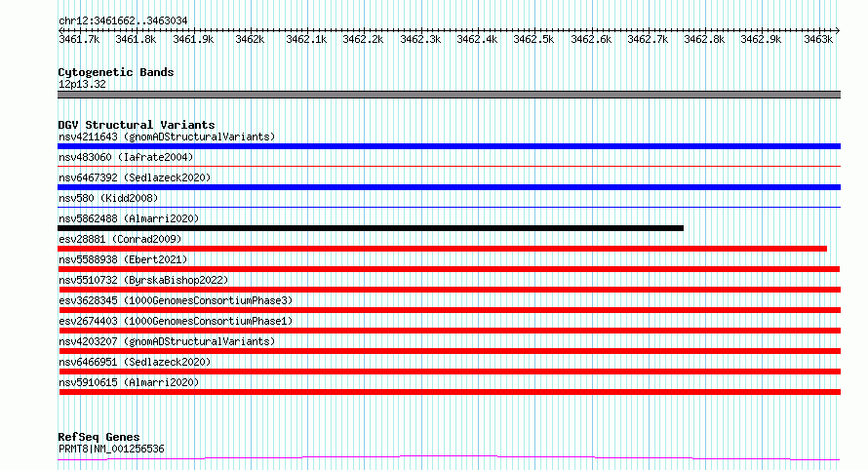Select the red esv2674403 variant bar

click(450, 332)
